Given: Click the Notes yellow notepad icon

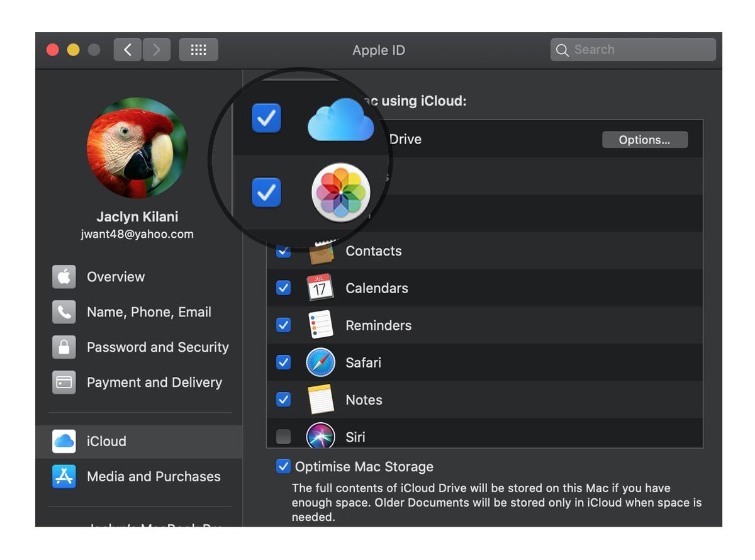Looking at the screenshot, I should tap(321, 400).
